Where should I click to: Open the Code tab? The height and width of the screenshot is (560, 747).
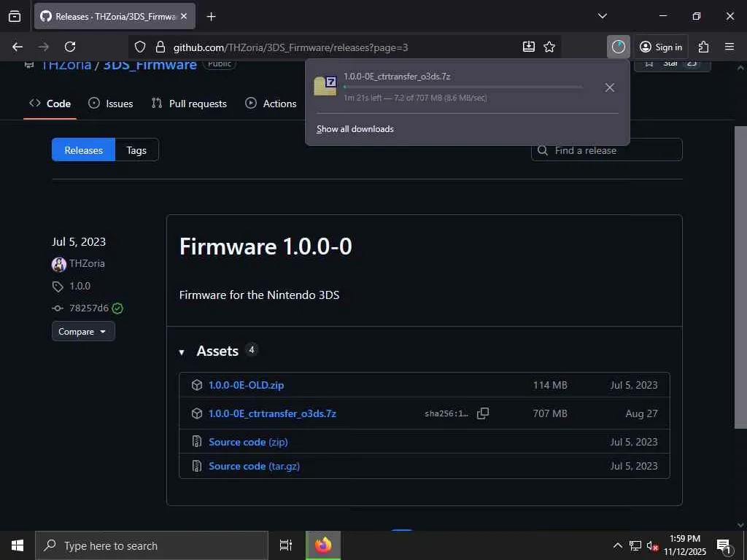tap(50, 104)
